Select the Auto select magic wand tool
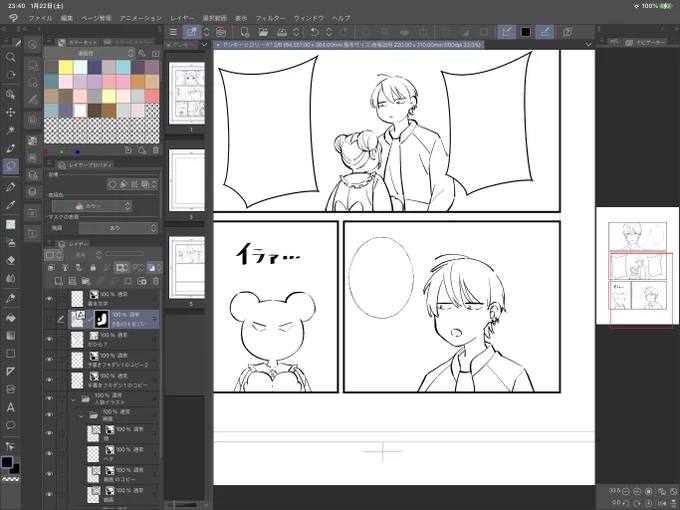 10,130
